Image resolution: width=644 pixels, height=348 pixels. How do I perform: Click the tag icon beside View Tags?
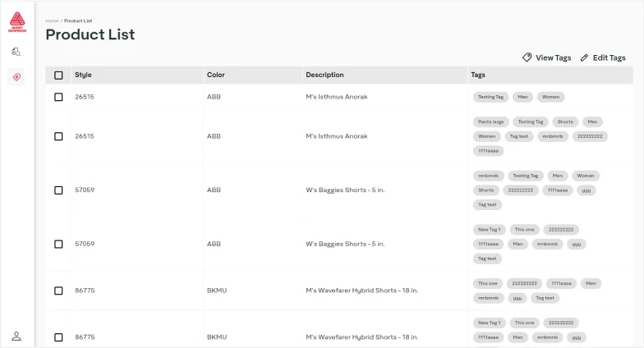[x=527, y=57]
